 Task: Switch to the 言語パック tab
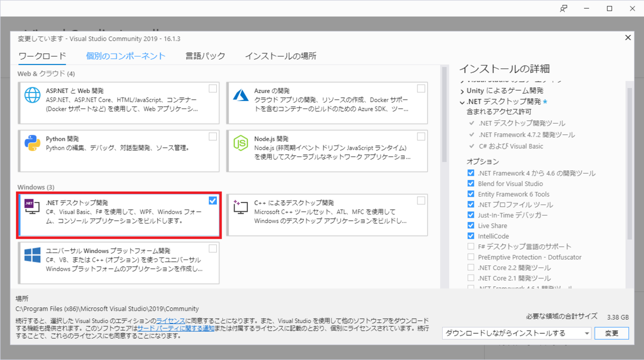(x=206, y=56)
